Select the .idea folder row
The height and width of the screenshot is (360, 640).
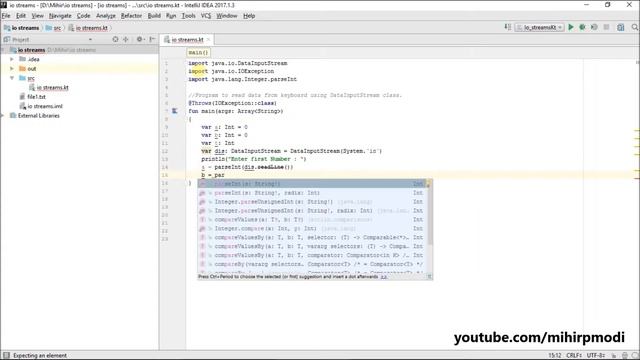[x=79, y=59]
